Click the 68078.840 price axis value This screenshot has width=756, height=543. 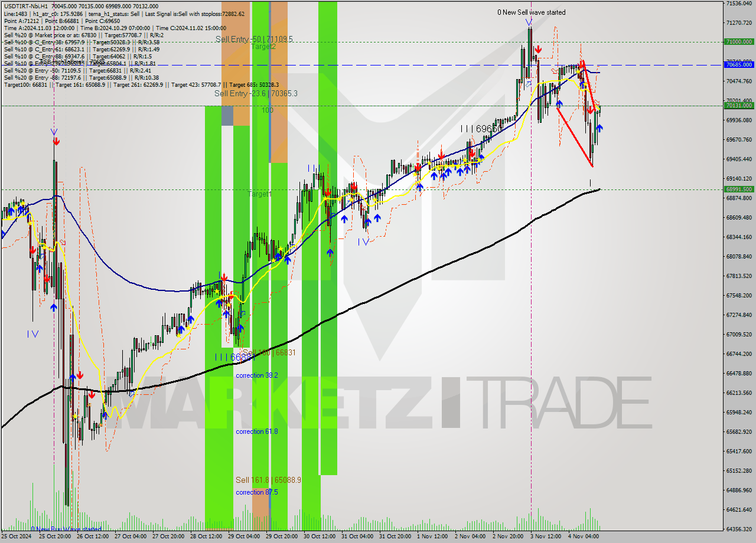(739, 256)
